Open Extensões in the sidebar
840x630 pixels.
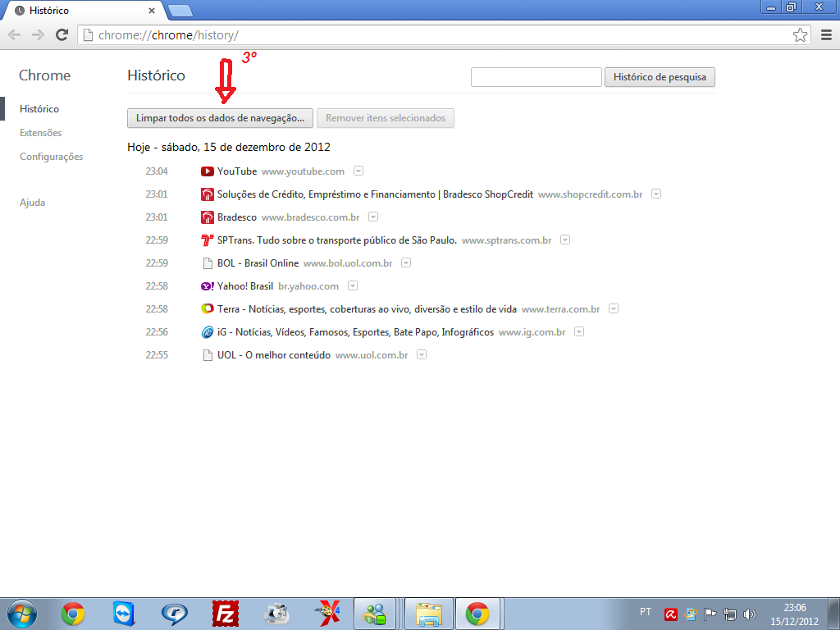pos(41,133)
